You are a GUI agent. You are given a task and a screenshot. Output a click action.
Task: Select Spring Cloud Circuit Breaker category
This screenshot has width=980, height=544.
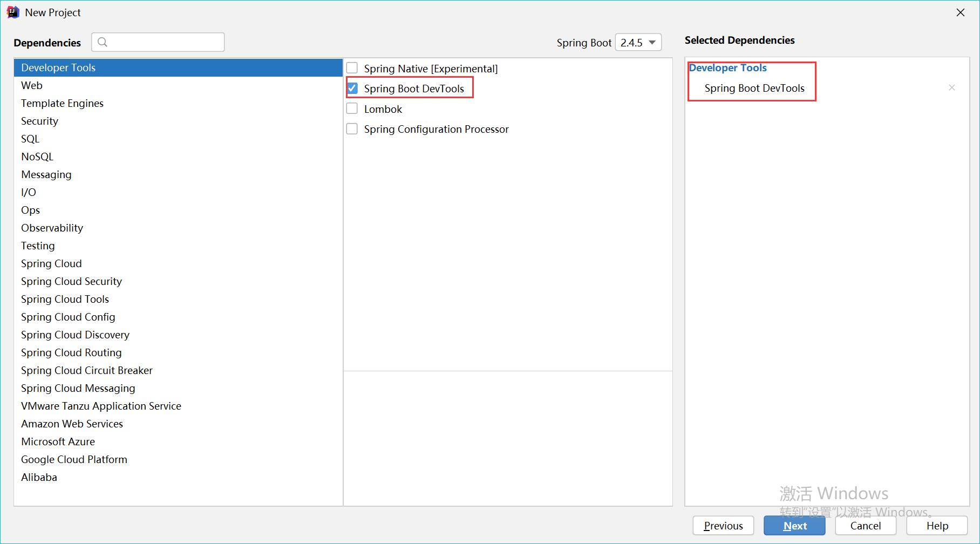pyautogui.click(x=179, y=370)
